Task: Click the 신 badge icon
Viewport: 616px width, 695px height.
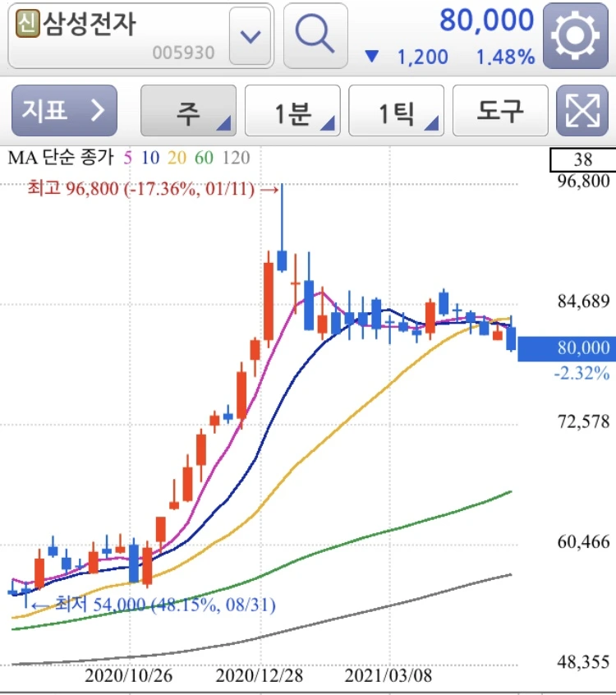Action: click(x=27, y=23)
